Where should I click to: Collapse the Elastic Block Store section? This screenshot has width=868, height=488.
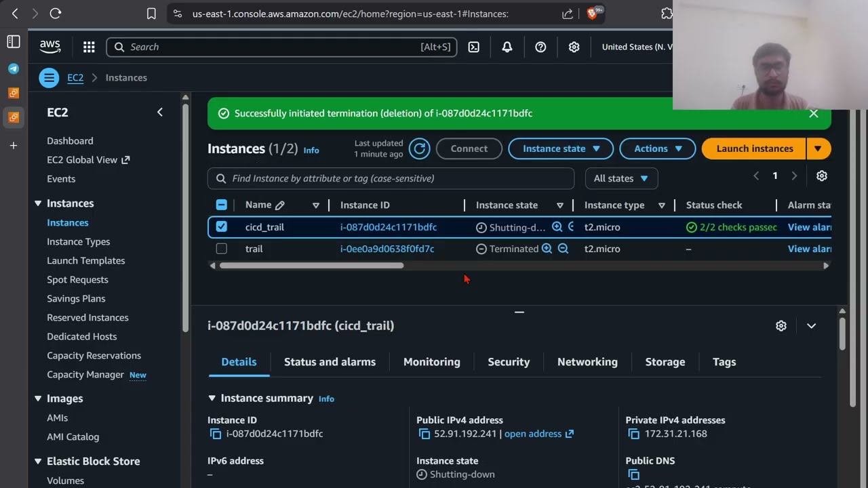(x=38, y=461)
